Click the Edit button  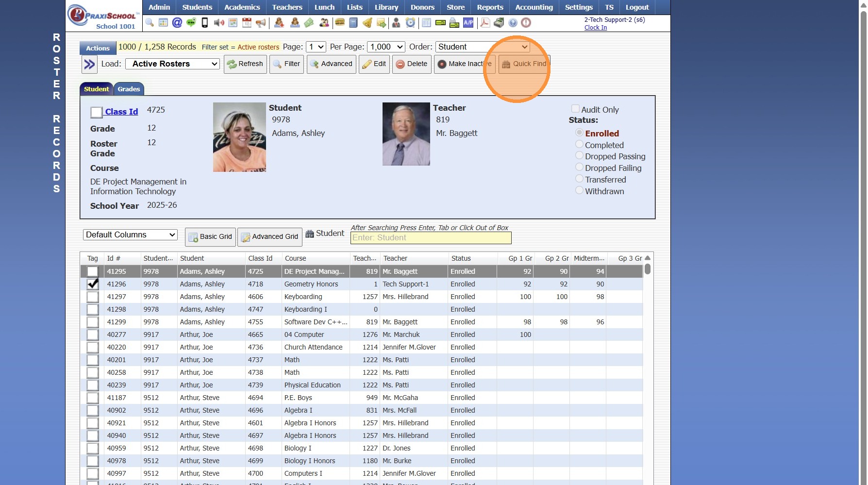(374, 64)
